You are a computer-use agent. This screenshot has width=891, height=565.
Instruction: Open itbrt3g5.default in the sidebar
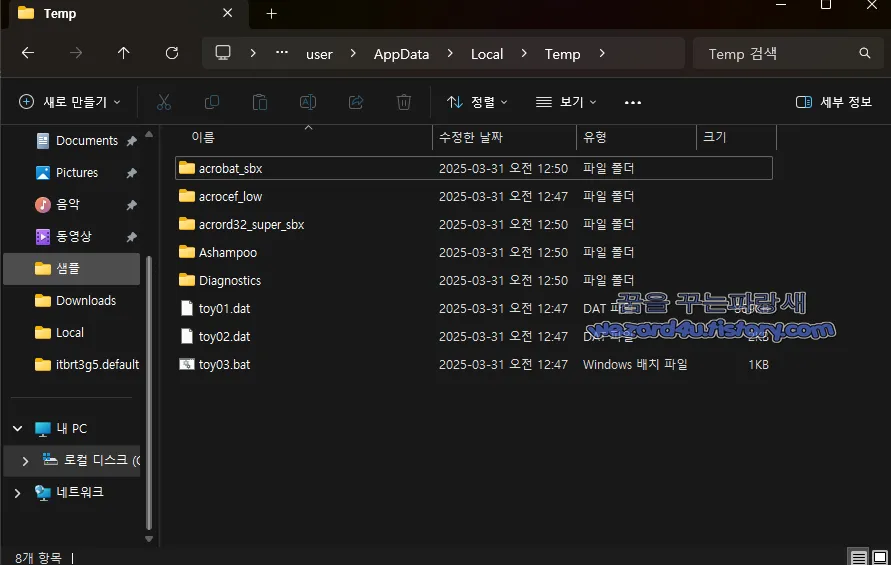(x=87, y=364)
